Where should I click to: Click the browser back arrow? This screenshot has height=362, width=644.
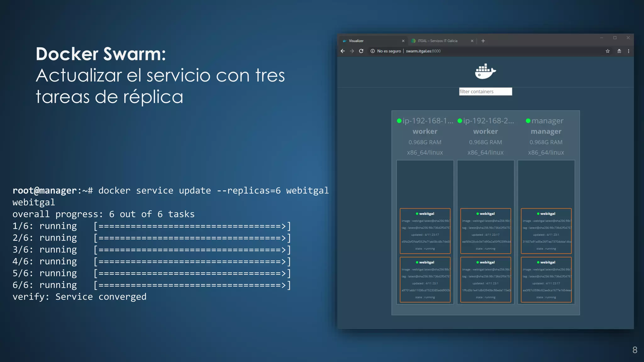[x=343, y=51]
